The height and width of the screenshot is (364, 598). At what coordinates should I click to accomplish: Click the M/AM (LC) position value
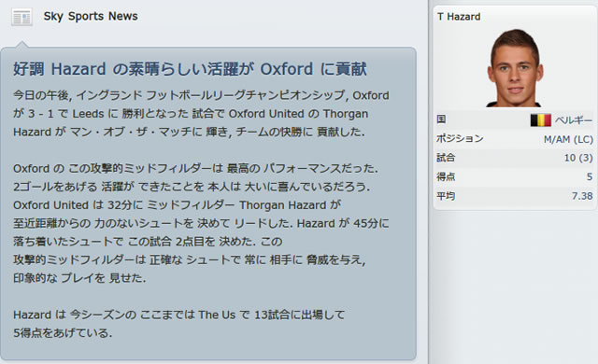click(x=568, y=139)
